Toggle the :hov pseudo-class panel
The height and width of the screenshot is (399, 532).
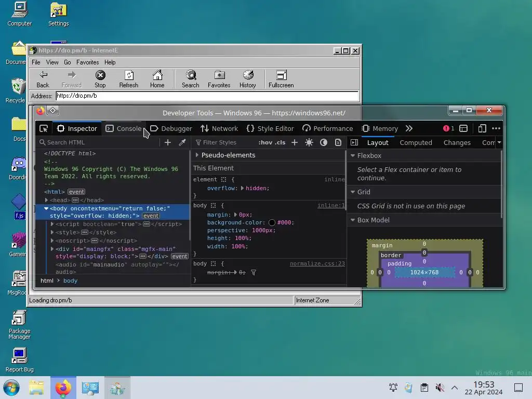point(265,142)
